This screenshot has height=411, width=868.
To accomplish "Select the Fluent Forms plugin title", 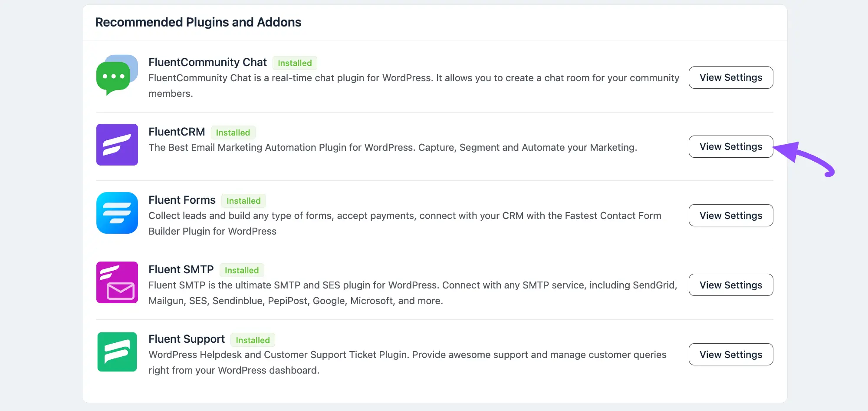I will [x=182, y=200].
